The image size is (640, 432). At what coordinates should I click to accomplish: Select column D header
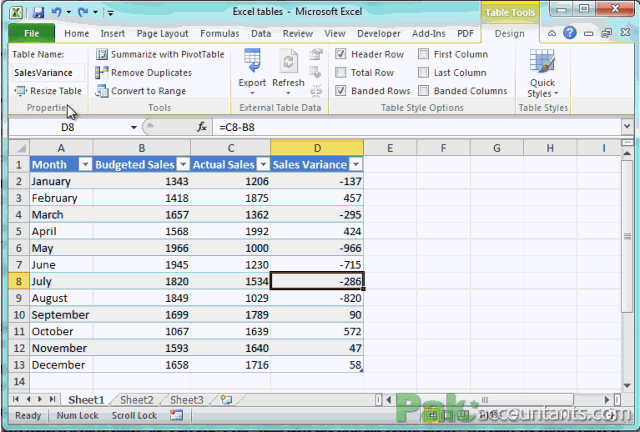pos(317,148)
